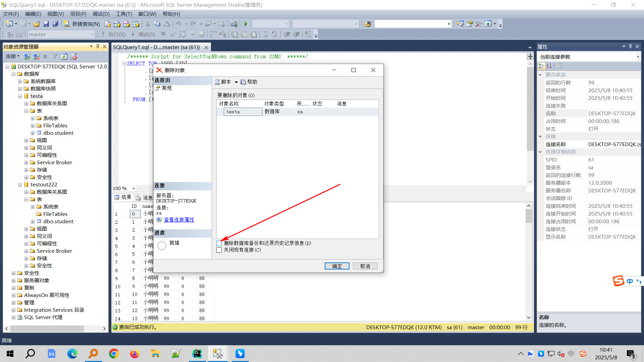The height and width of the screenshot is (362, 644).
Task: Open File Explorer from the taskbar
Action: tap(155, 354)
